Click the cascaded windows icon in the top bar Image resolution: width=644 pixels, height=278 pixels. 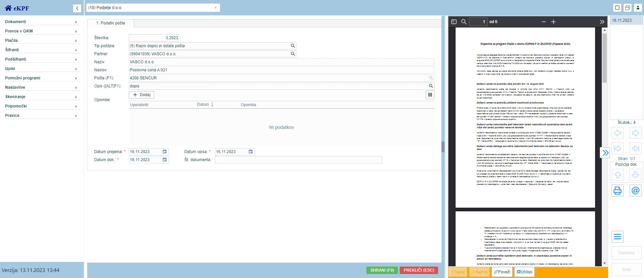(628, 7)
